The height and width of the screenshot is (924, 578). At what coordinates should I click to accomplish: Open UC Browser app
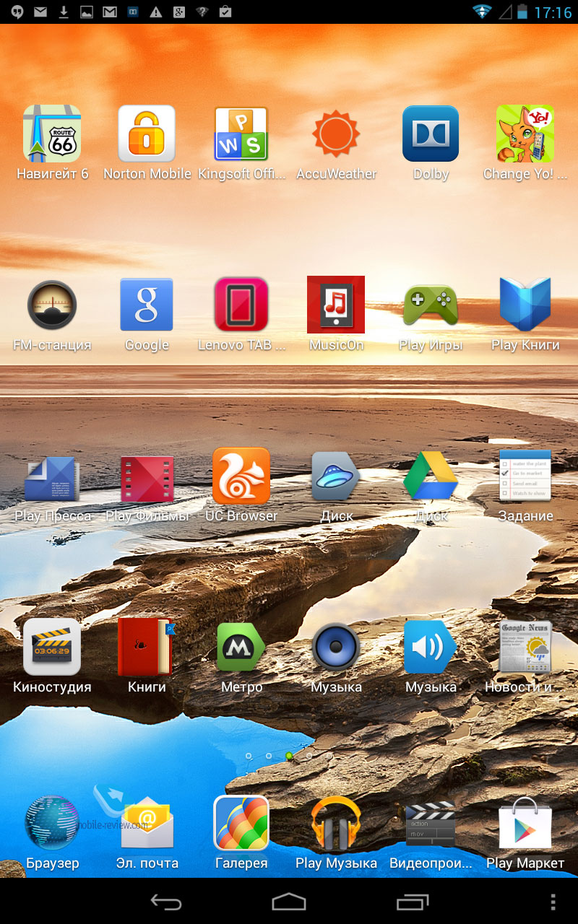[x=241, y=476]
